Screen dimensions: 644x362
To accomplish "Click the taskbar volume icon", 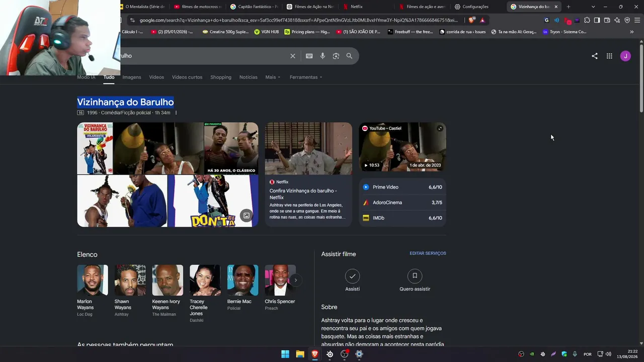I will [x=608, y=354].
